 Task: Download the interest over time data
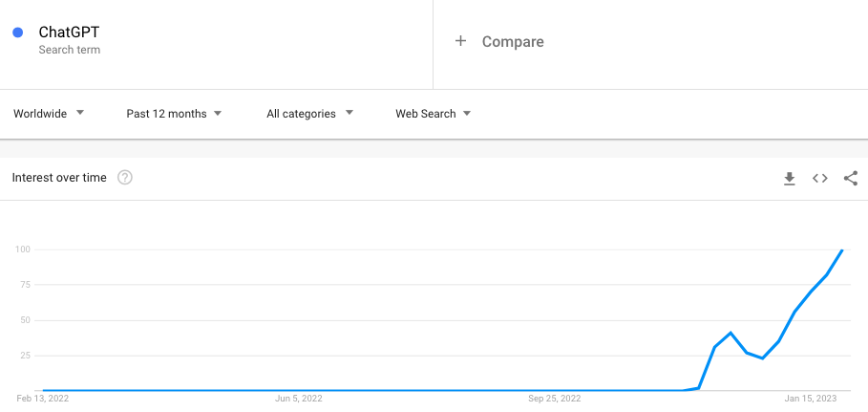point(790,178)
